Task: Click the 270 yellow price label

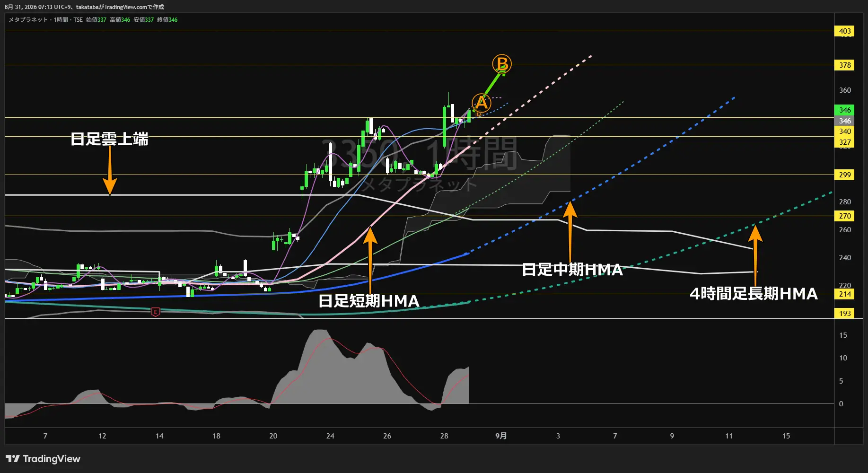Action: pyautogui.click(x=844, y=216)
